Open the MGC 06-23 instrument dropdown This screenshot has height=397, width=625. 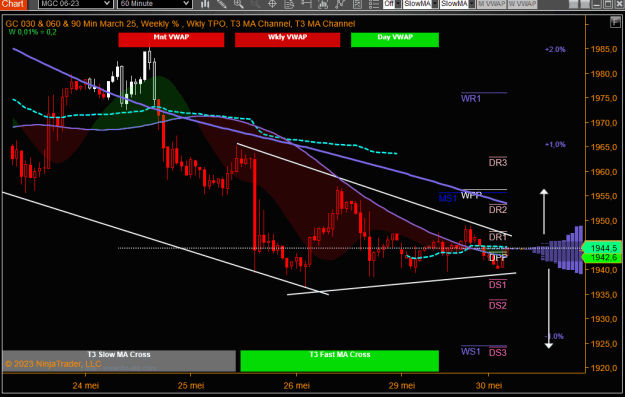point(75,4)
